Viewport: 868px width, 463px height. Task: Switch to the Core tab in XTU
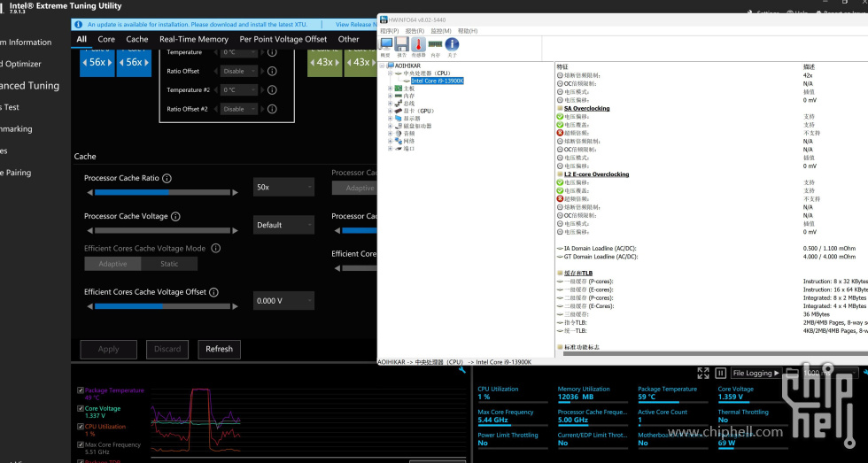(x=106, y=39)
